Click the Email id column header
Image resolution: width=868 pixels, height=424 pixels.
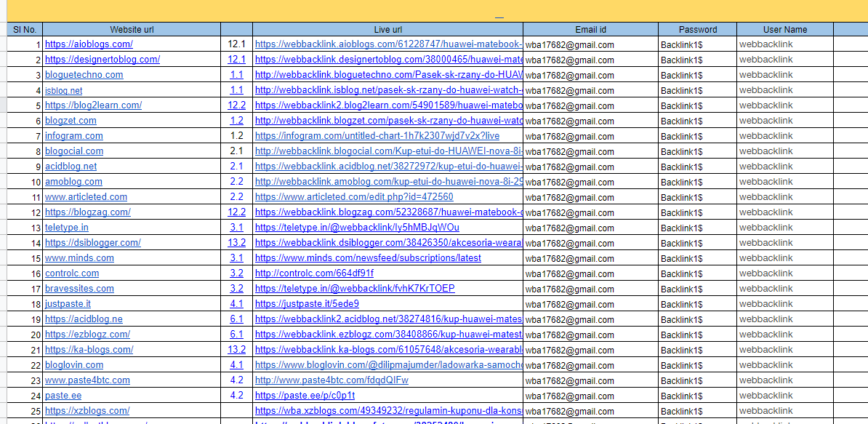[x=590, y=29]
